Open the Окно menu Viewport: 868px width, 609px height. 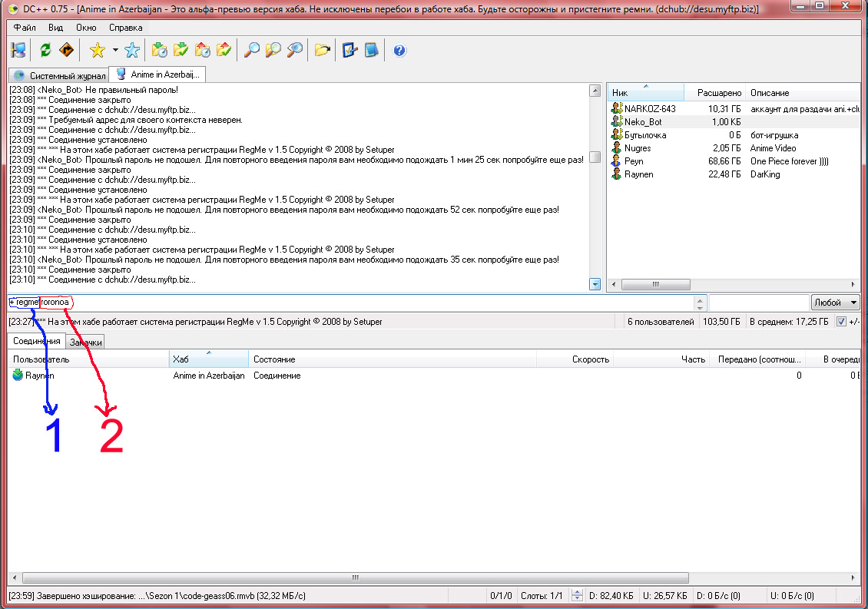pos(86,28)
